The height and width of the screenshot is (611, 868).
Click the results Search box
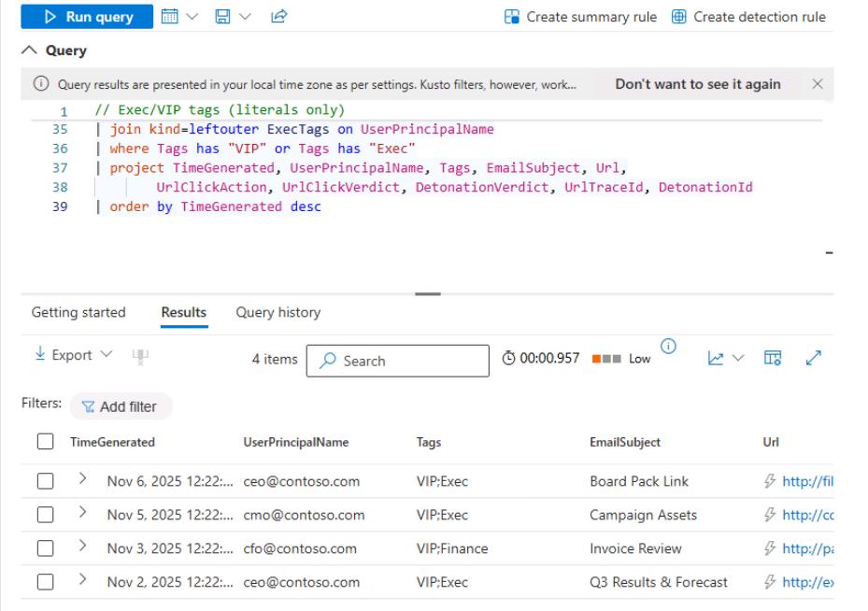pyautogui.click(x=397, y=361)
